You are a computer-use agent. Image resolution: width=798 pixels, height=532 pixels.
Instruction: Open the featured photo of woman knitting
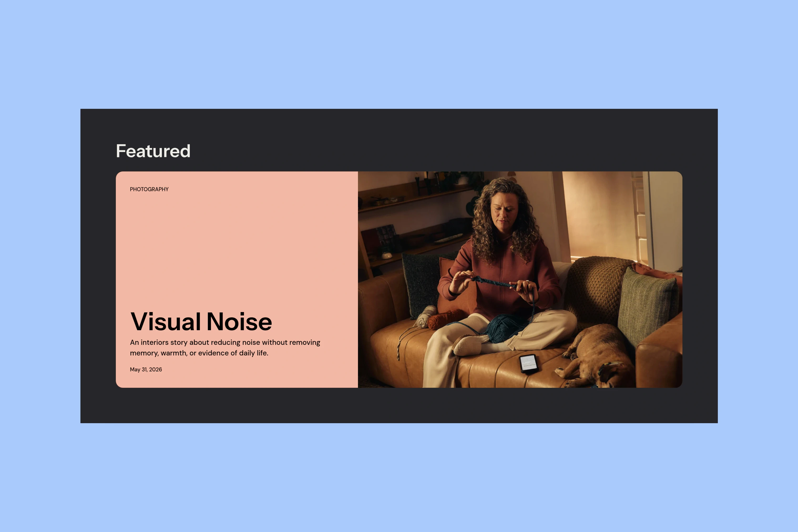520,280
